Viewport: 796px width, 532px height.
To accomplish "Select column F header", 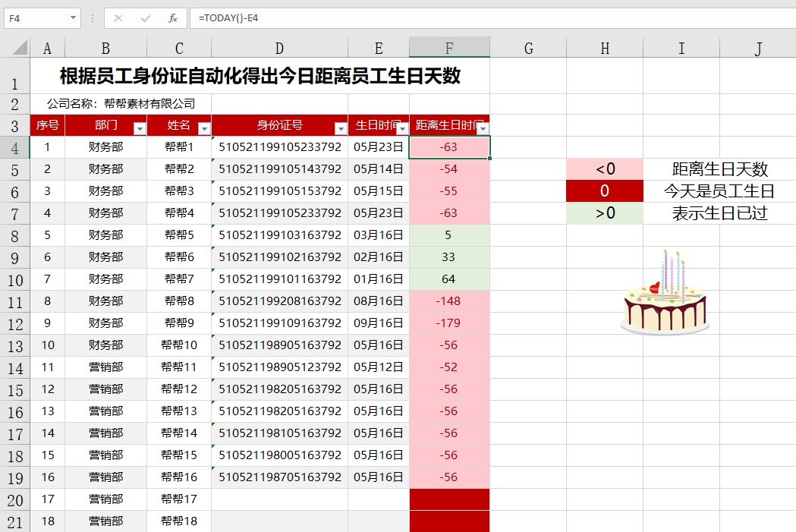I will tap(449, 49).
